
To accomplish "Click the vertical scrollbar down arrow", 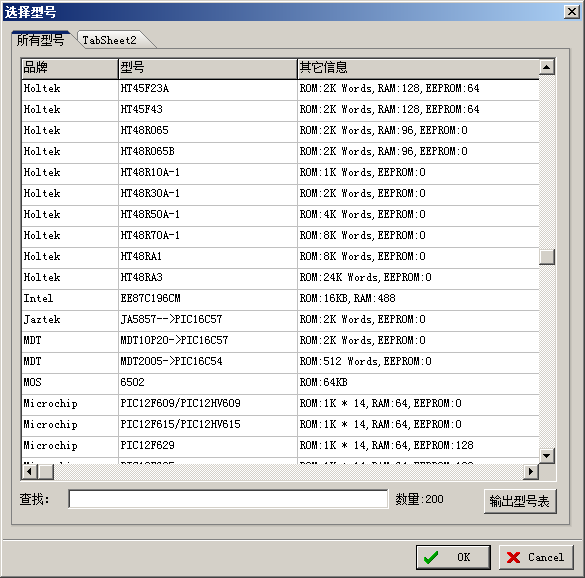I will pos(547,455).
